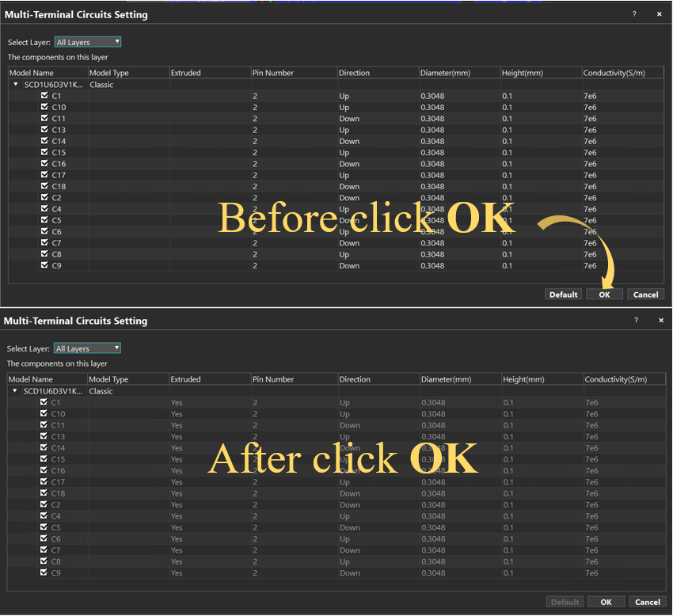Uncheck C2 checkbox in upper dialog
The width and height of the screenshot is (673, 616).
point(44,197)
